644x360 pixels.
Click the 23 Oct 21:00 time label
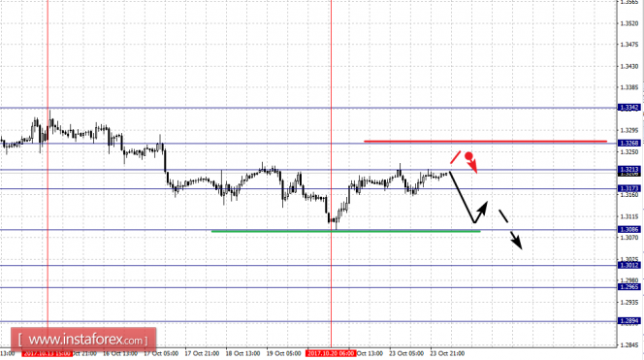coord(447,353)
